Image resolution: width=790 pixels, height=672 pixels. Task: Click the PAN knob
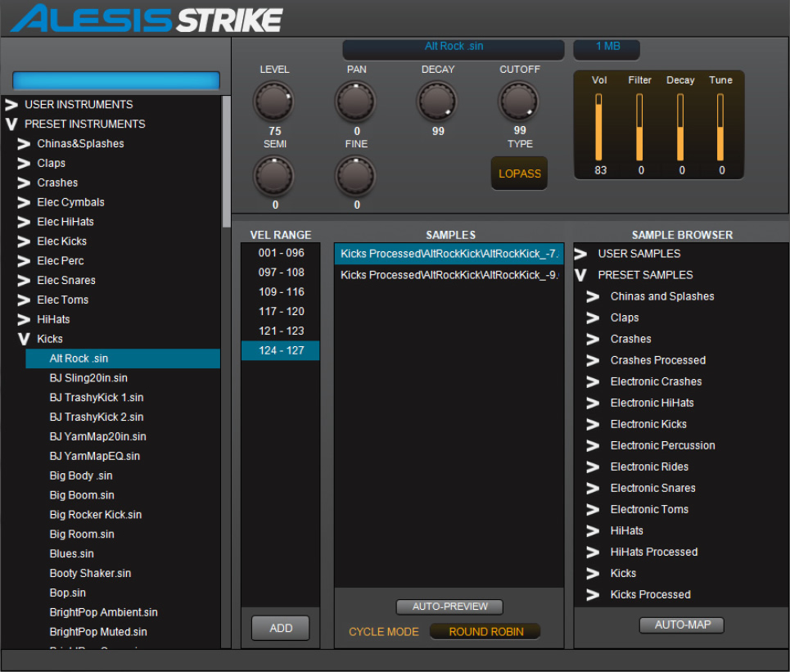(355, 101)
